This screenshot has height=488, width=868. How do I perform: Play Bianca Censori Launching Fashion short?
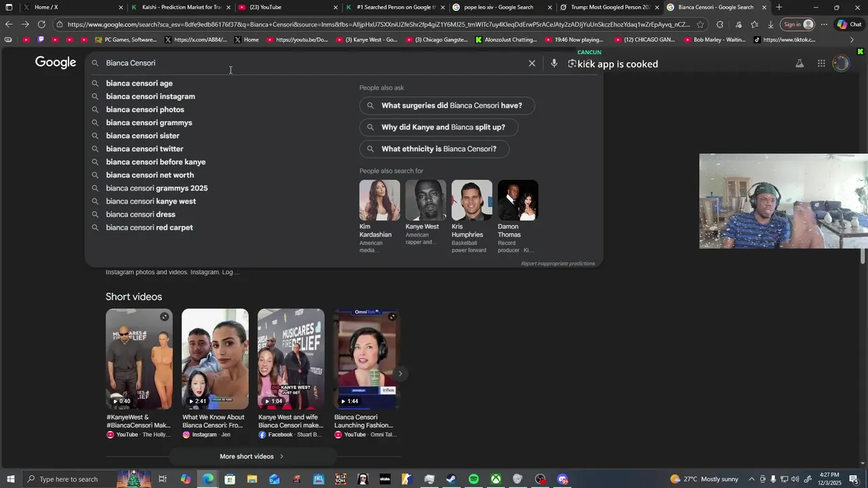coord(367,374)
